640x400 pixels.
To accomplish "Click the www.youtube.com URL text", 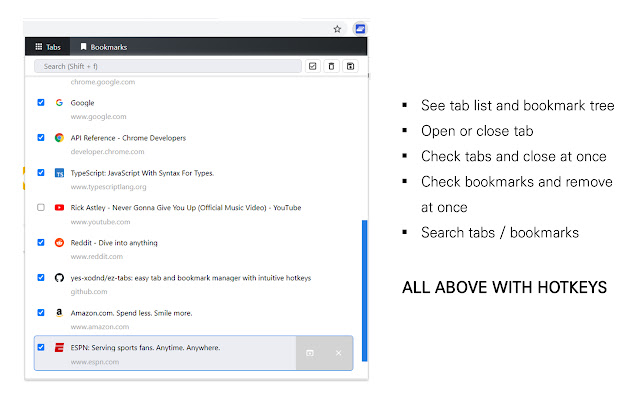I will 100,222.
